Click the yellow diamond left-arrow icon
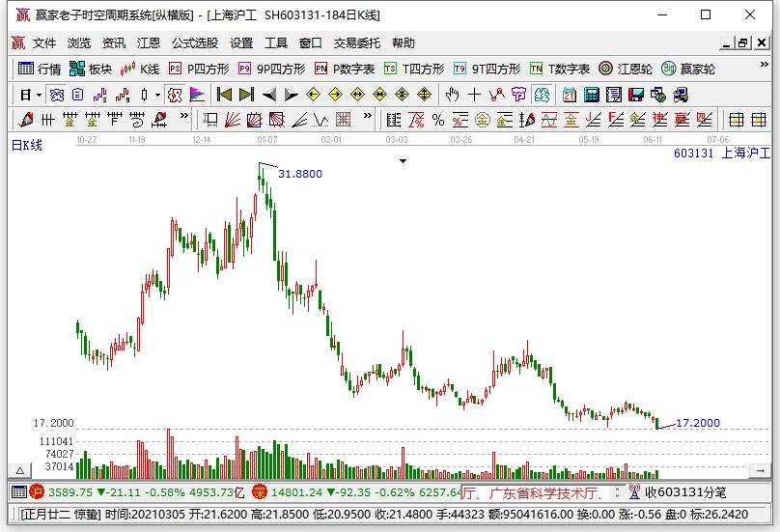Screen dimensions: 780x532 point(313,95)
